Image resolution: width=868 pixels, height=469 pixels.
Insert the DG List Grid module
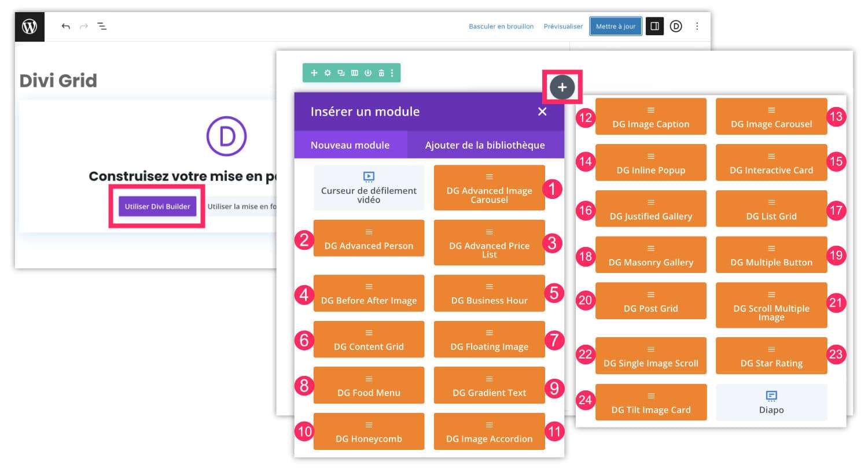[x=771, y=208]
